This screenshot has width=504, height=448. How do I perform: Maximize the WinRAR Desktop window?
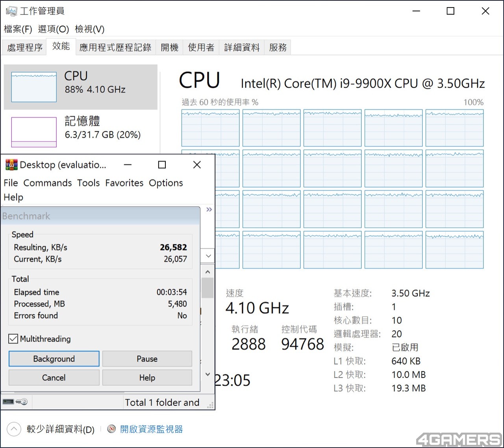(x=162, y=165)
